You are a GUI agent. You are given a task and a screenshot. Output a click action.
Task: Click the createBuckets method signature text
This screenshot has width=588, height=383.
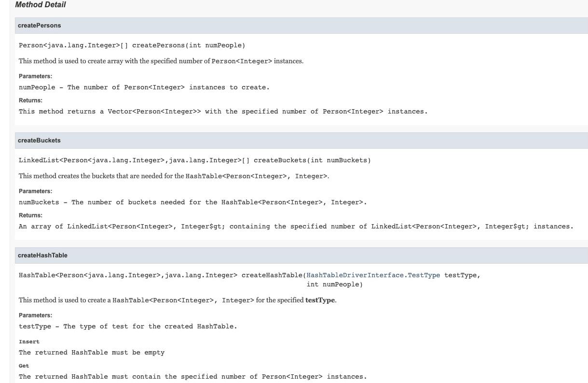pos(195,160)
